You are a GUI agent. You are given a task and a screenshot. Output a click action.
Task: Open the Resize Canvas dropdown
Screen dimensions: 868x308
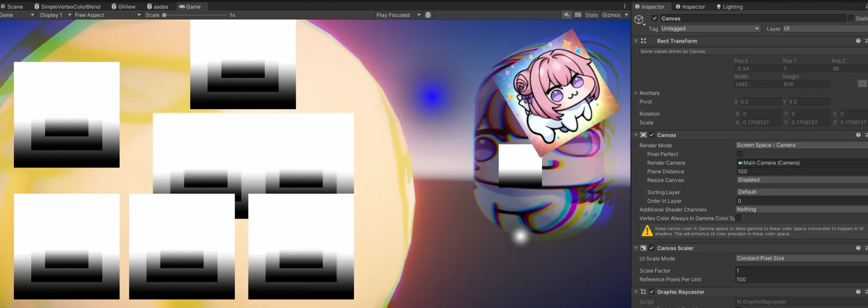click(801, 180)
